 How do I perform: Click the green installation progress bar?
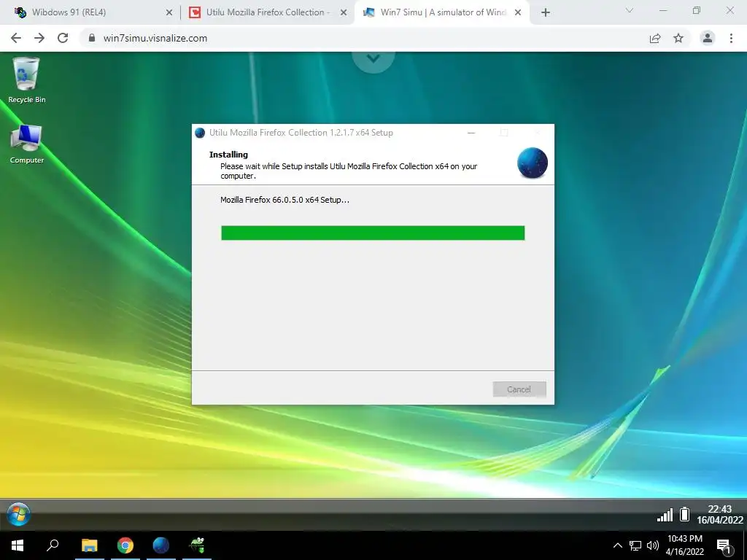click(x=373, y=233)
